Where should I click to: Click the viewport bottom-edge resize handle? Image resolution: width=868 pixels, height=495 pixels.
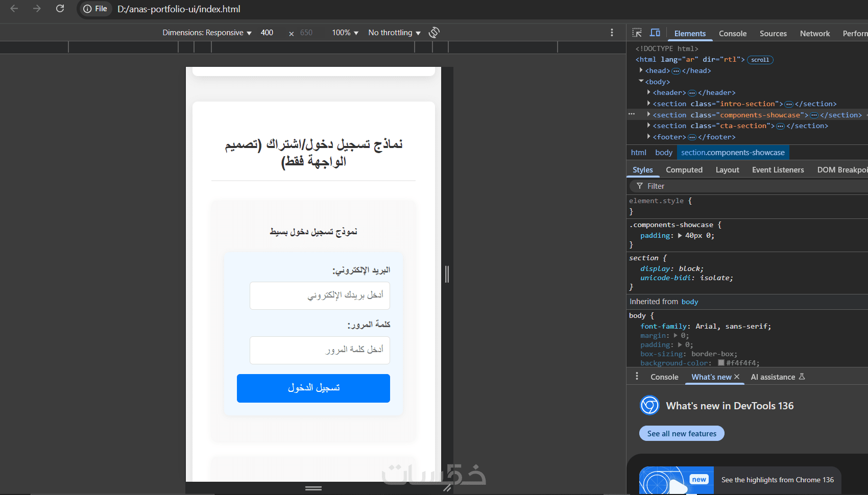click(x=314, y=488)
